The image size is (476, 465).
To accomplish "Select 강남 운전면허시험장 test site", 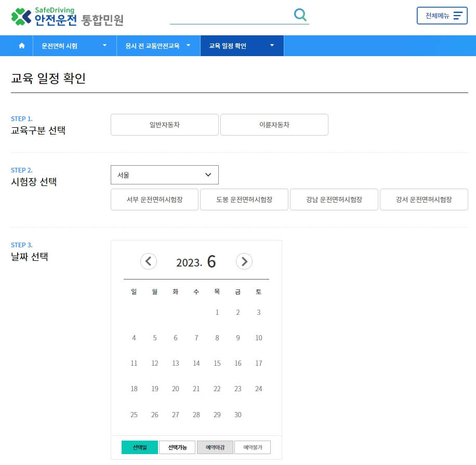I will click(x=334, y=200).
